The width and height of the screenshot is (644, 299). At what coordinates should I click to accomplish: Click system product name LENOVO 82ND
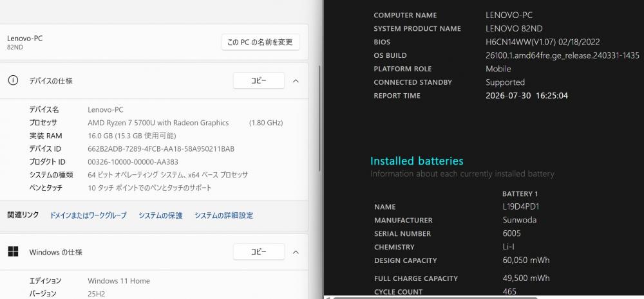tap(514, 29)
